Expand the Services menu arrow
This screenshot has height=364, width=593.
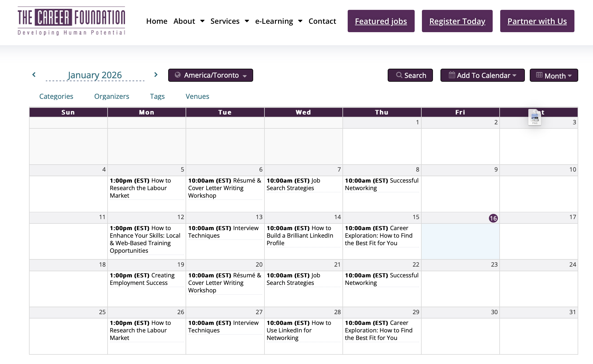(247, 21)
